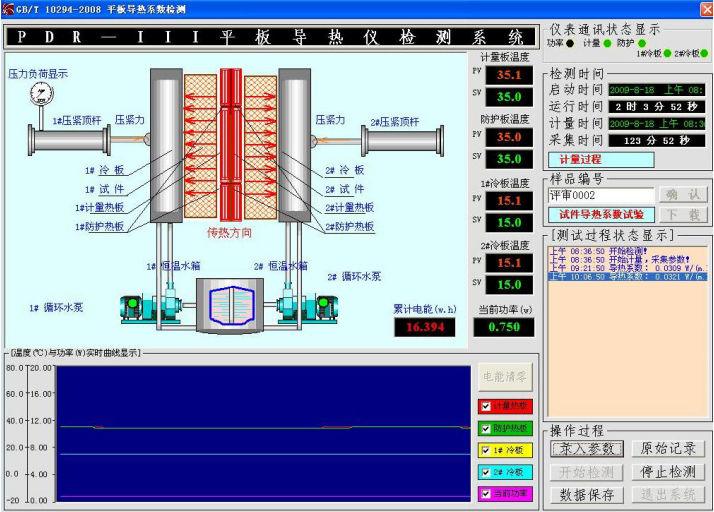Toggle the 计量热板 curve checkbox
The width and height of the screenshot is (714, 512).
[x=486, y=406]
